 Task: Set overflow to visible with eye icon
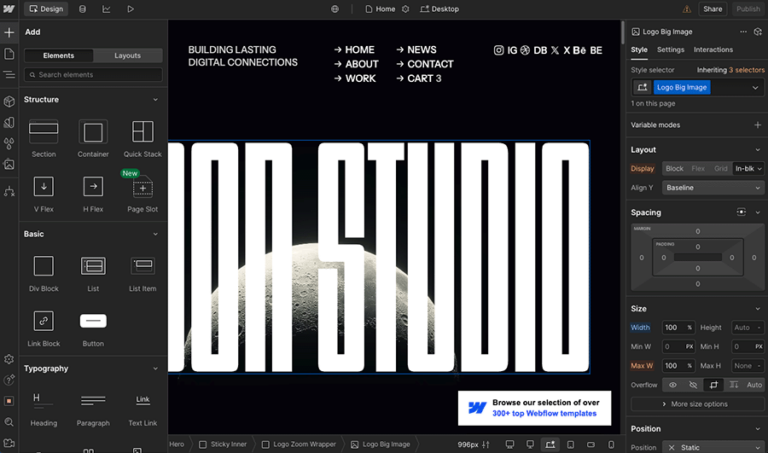tap(671, 384)
